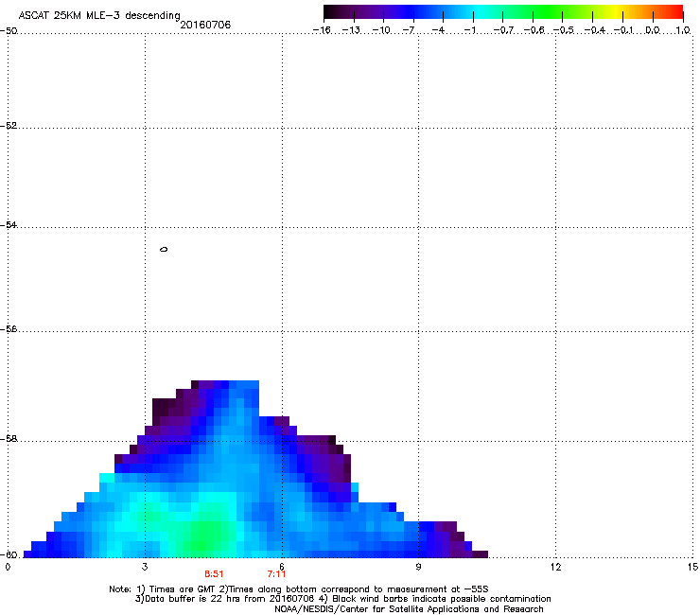Click the red '7:11' swath time label
Image resolution: width=700 pixels, height=615 pixels.
pyautogui.click(x=276, y=574)
